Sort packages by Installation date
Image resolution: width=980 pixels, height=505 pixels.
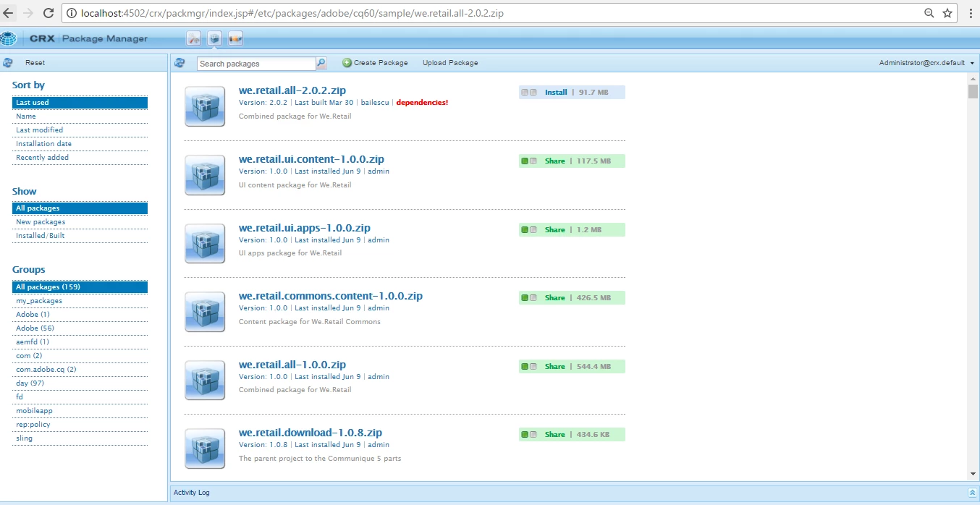[x=80, y=144]
